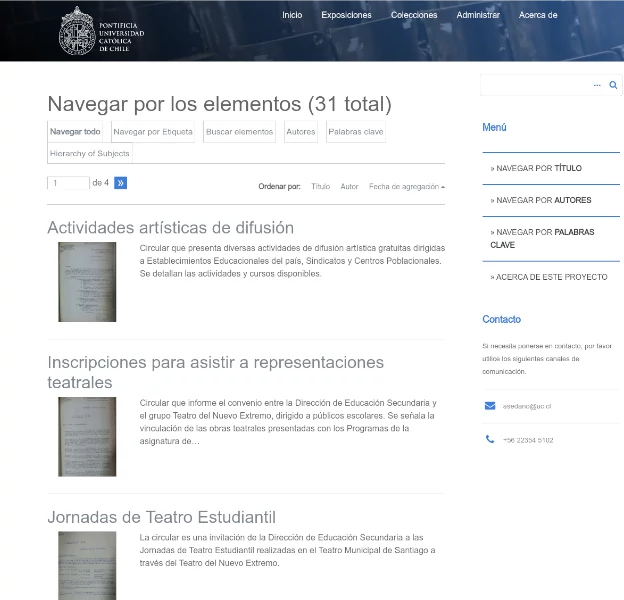Sort the items by Autor
The width and height of the screenshot is (624, 600).
click(349, 187)
